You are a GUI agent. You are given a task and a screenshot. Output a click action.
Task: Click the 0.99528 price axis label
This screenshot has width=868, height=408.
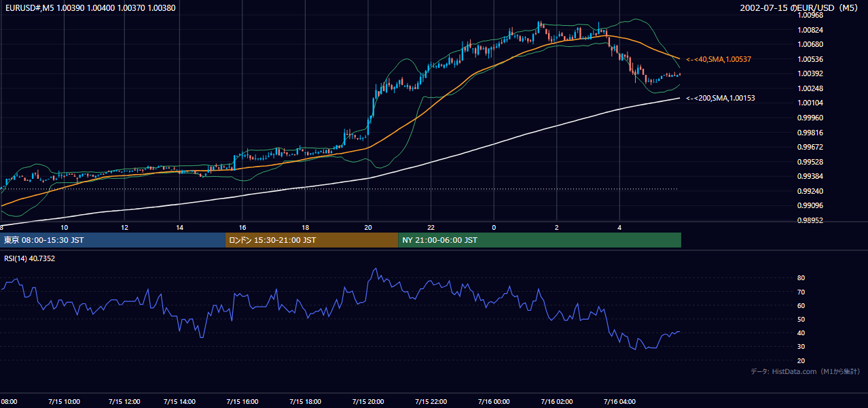[810, 162]
